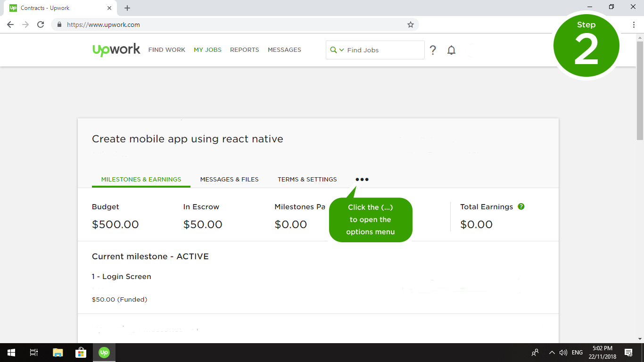Reload the page in browser
The image size is (644, 362).
pyautogui.click(x=41, y=25)
